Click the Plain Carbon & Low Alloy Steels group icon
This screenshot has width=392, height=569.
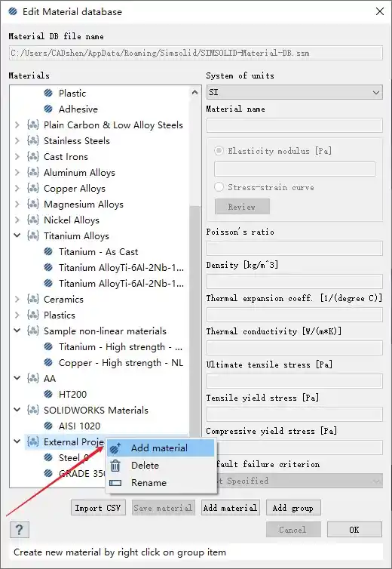33,125
